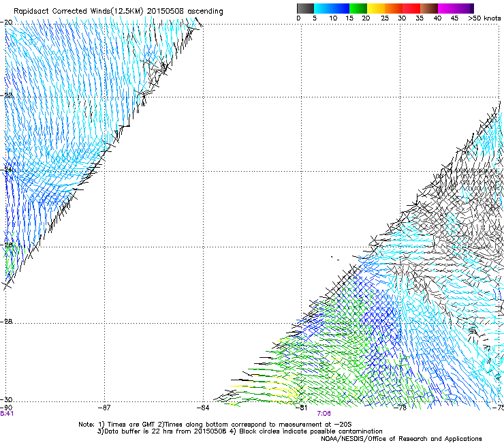Select the green 15–20 knots color segment
The image size is (504, 443).
358,8
